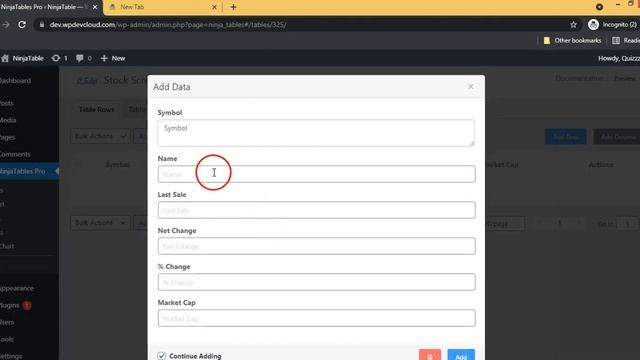Click into the Last Sale field
The width and height of the screenshot is (640, 360).
[x=316, y=210]
